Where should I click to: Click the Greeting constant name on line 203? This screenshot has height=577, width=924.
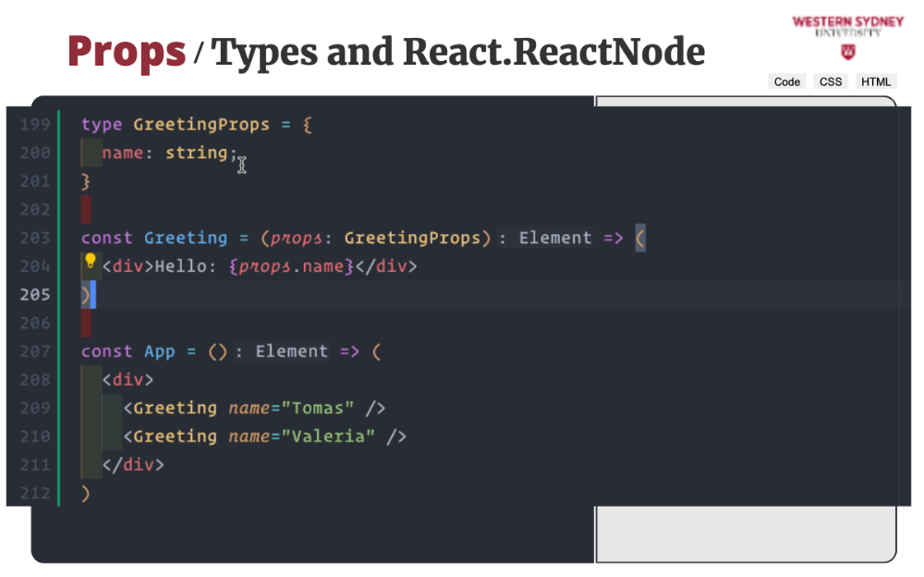(186, 238)
